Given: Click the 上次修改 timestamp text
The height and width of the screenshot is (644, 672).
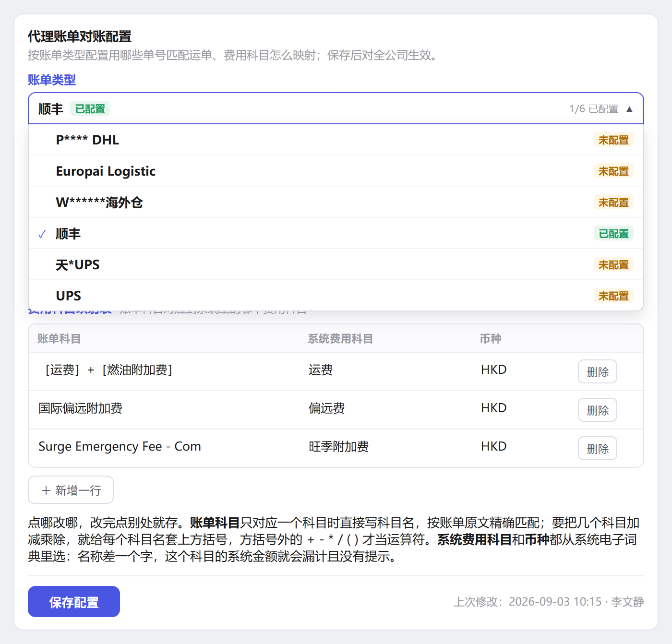Looking at the screenshot, I should [x=549, y=602].
